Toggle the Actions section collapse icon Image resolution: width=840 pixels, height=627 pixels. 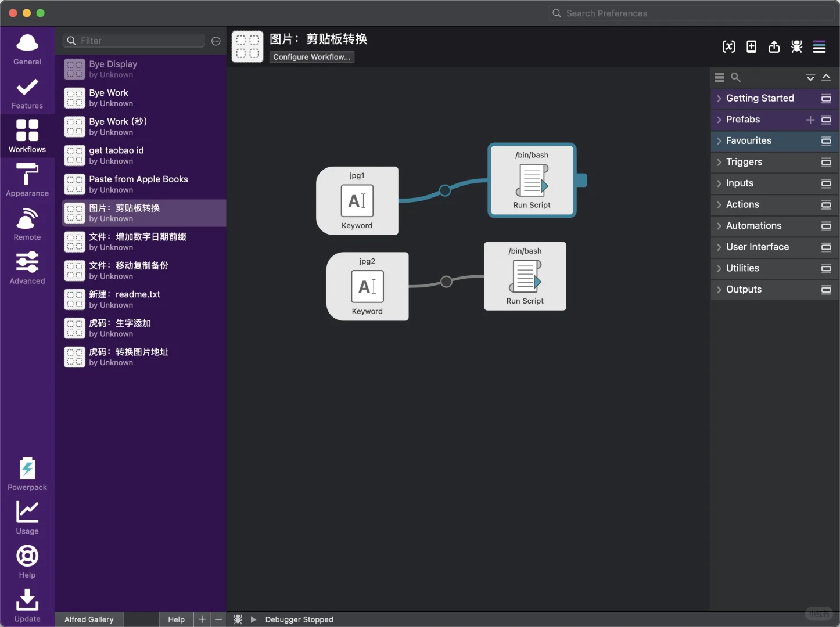[x=826, y=205]
